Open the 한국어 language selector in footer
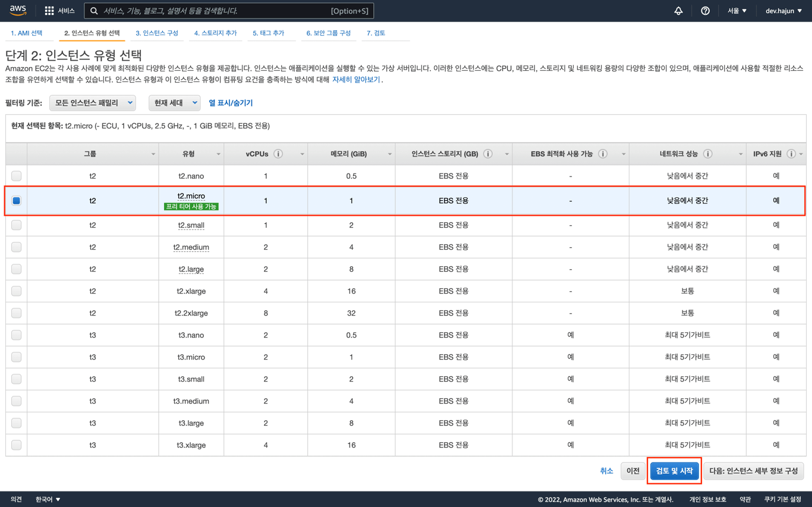Viewport: 812px width, 507px height. tap(48, 499)
